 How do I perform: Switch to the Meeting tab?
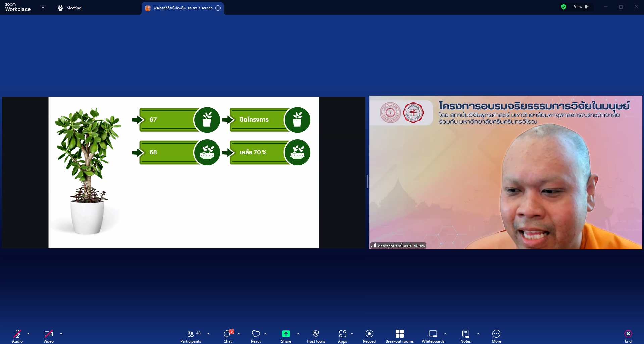(x=69, y=8)
